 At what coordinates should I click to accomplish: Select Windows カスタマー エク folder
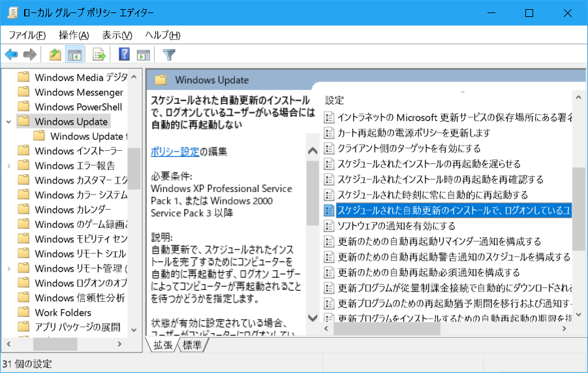tap(81, 180)
